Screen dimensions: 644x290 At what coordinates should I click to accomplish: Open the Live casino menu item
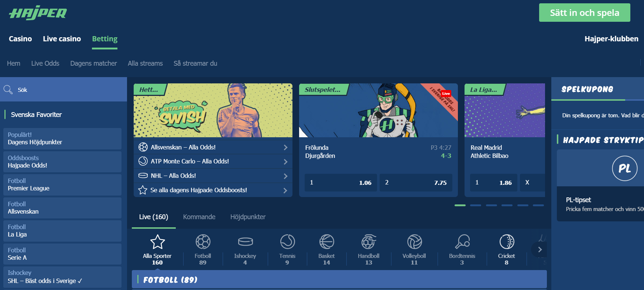click(x=62, y=39)
